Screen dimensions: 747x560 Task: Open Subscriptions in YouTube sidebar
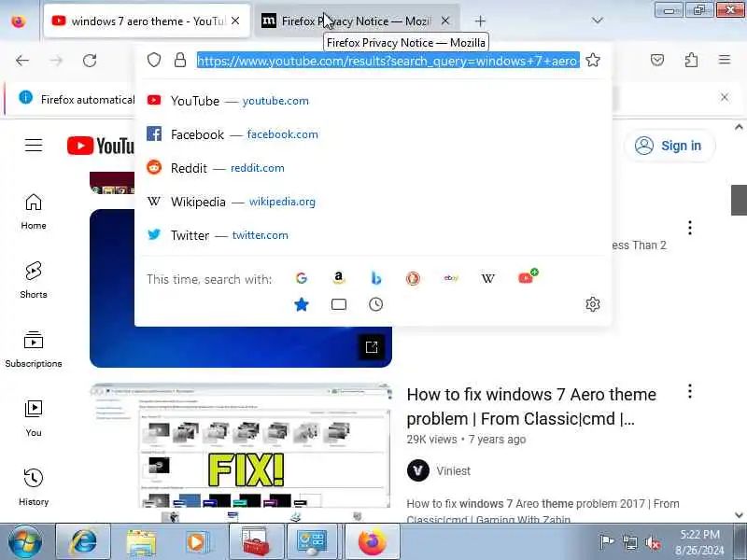(34, 349)
